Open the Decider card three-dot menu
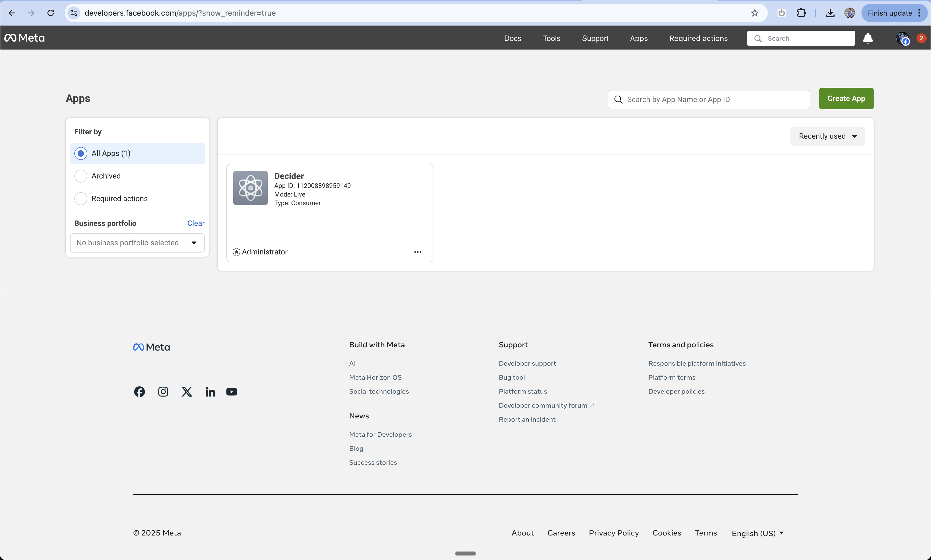 pyautogui.click(x=418, y=252)
